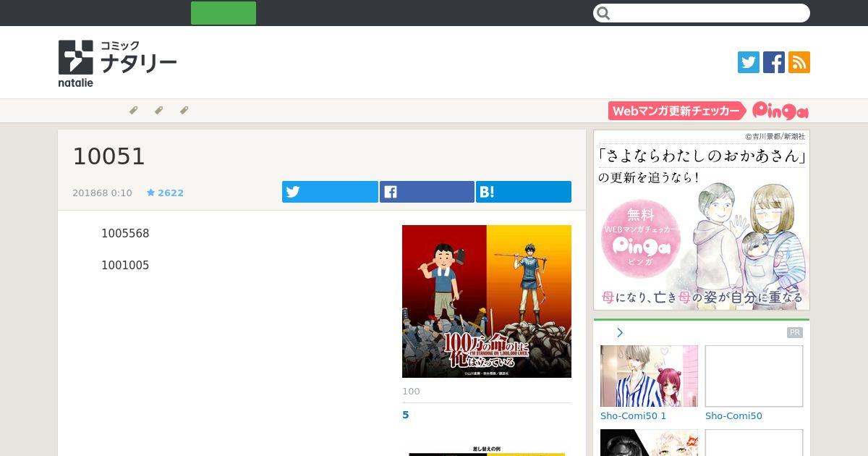Click the paragraph text '1001005'
The height and width of the screenshot is (456, 868).
tap(125, 266)
